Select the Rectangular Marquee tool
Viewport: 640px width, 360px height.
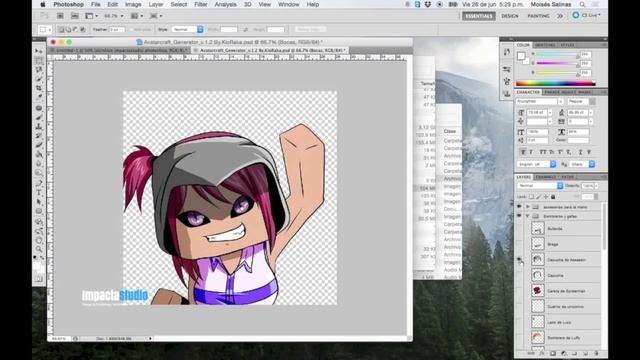(39, 60)
